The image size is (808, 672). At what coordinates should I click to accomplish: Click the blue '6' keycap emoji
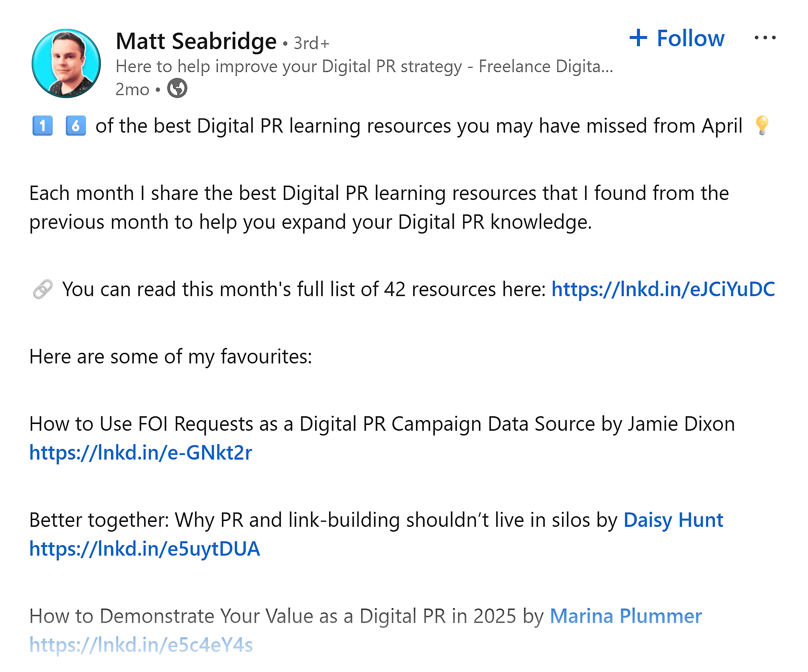77,125
